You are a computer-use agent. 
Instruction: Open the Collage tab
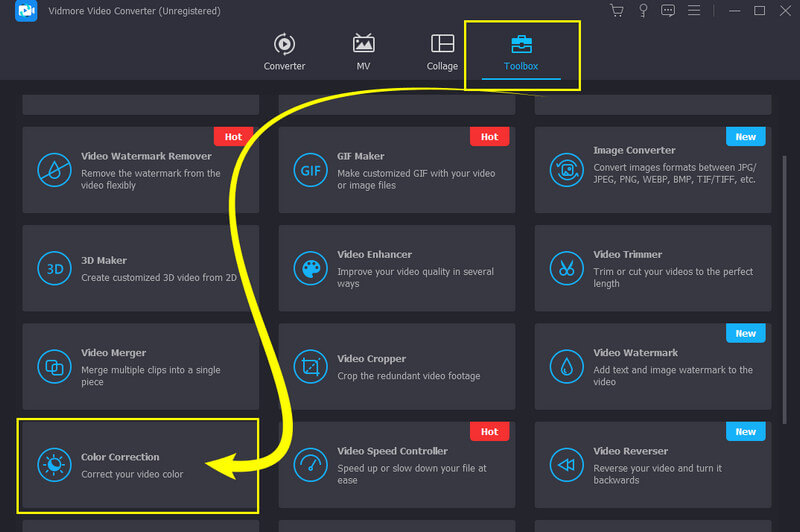(442, 52)
